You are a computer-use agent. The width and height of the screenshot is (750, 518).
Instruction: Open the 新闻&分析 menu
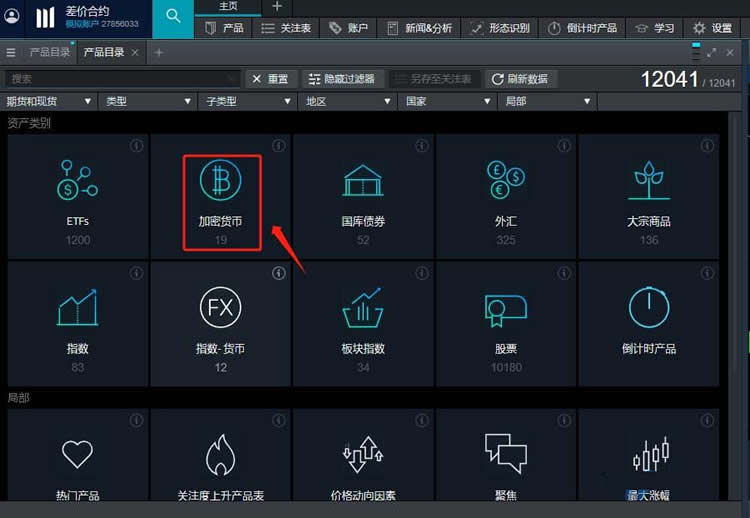point(419,28)
